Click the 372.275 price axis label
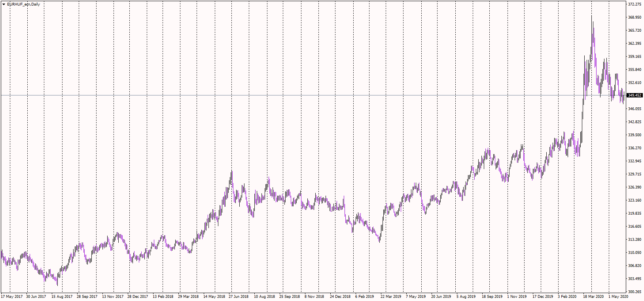The width and height of the screenshot is (644, 301). click(635, 4)
